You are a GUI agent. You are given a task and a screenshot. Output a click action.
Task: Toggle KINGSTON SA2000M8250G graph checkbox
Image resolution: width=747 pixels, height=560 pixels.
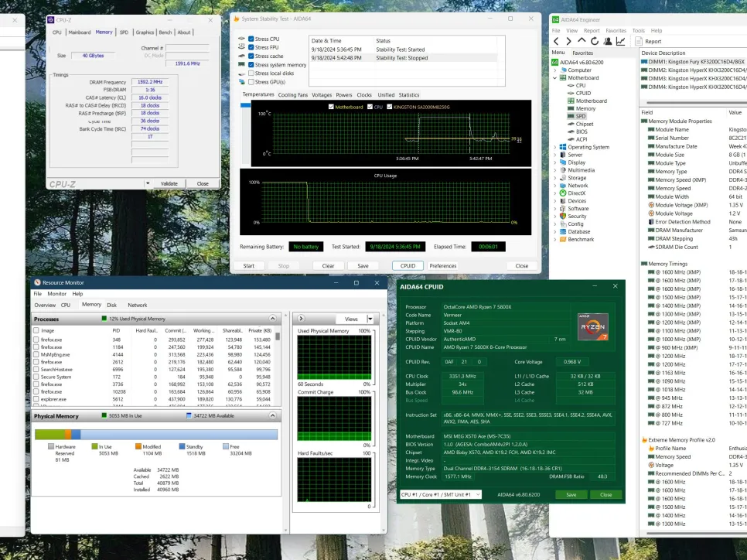(389, 107)
